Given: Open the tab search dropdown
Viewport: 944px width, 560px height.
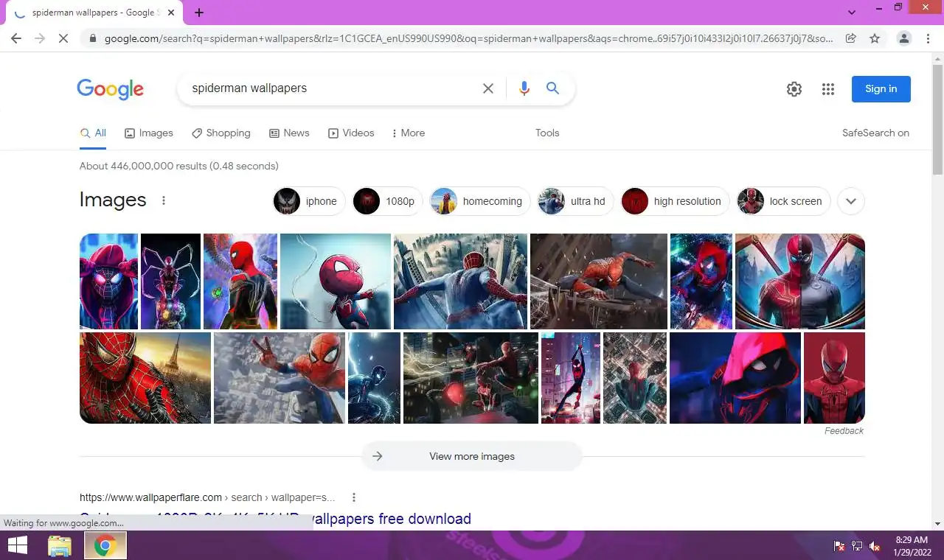Looking at the screenshot, I should tap(852, 13).
